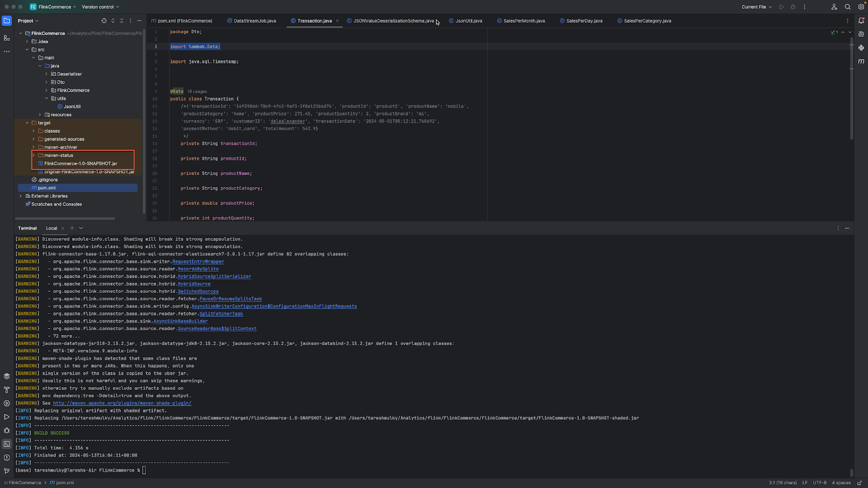This screenshot has height=488, width=868.
Task: Open Code With Me user icon
Action: tap(834, 7)
